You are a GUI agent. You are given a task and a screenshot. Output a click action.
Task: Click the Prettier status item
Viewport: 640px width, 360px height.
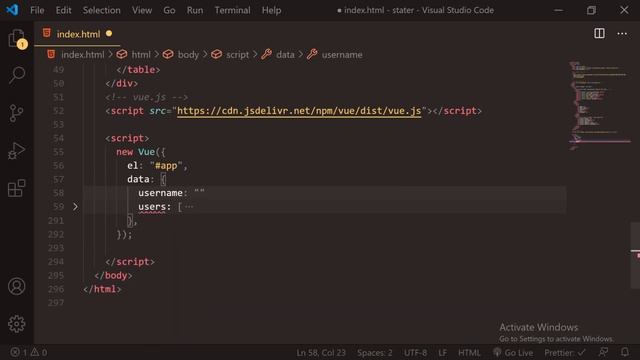(x=564, y=352)
